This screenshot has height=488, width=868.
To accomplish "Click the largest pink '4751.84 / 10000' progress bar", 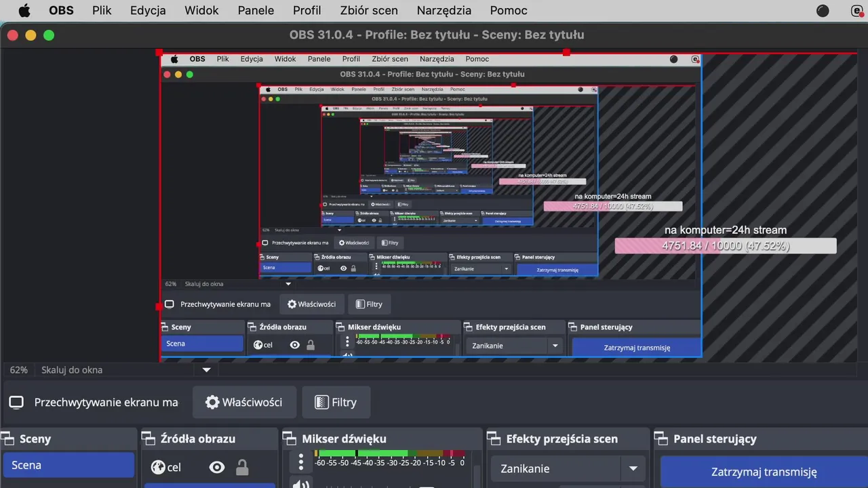I will 726,246.
